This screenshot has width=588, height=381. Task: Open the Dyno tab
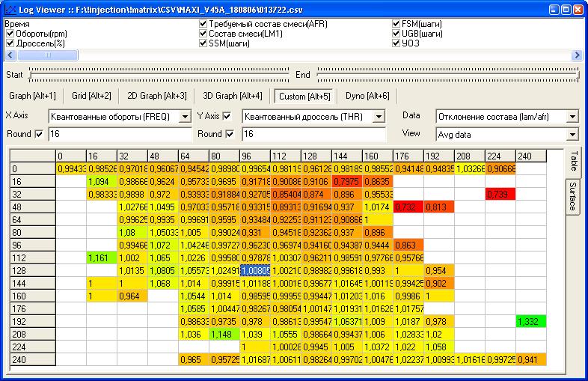pos(367,96)
